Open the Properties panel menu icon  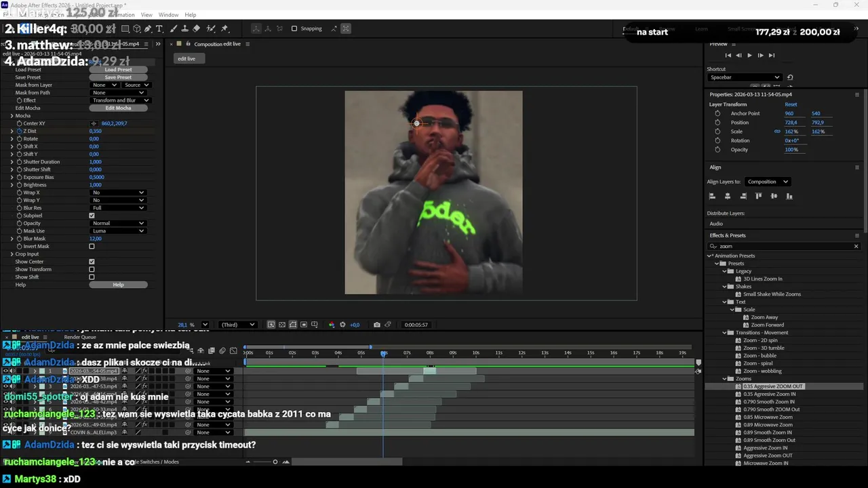click(x=857, y=94)
